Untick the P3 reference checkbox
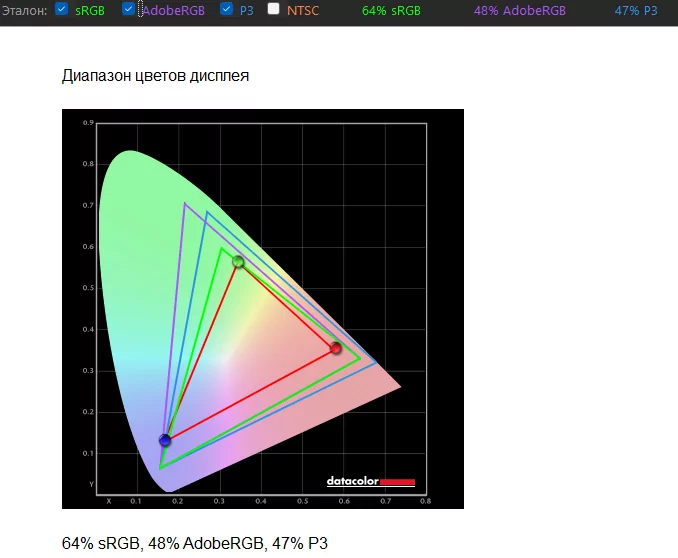 click(x=226, y=10)
